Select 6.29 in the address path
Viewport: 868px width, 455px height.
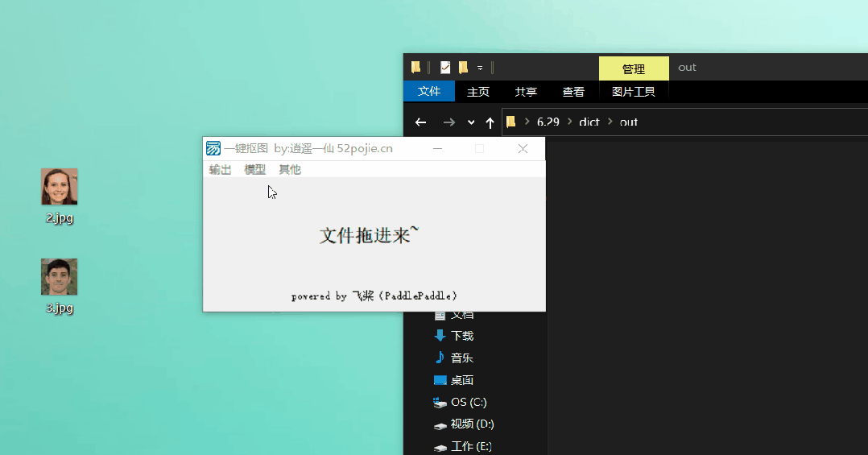[x=548, y=122]
